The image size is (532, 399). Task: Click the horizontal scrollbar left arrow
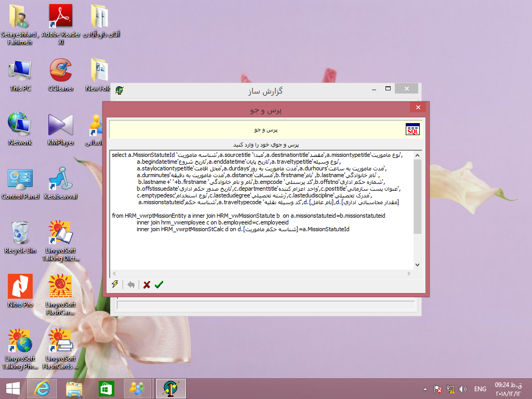click(x=114, y=273)
